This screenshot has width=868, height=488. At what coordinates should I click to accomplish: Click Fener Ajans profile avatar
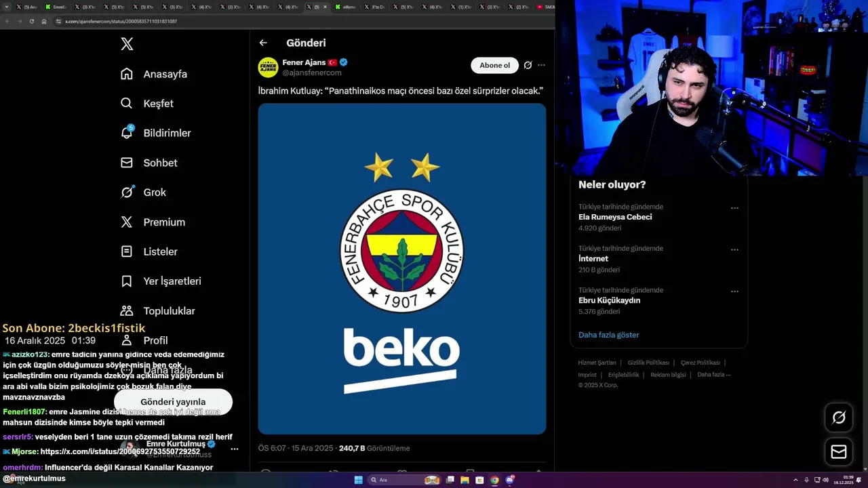click(x=268, y=67)
